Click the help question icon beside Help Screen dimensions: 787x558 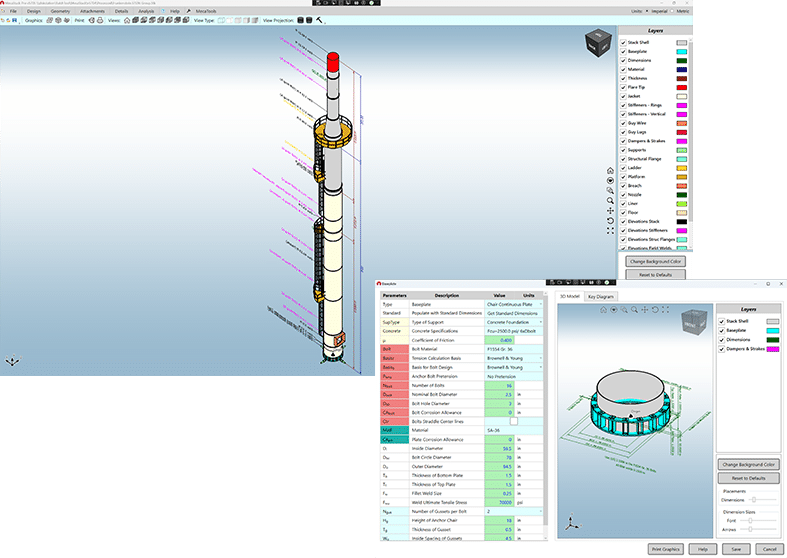tap(163, 11)
